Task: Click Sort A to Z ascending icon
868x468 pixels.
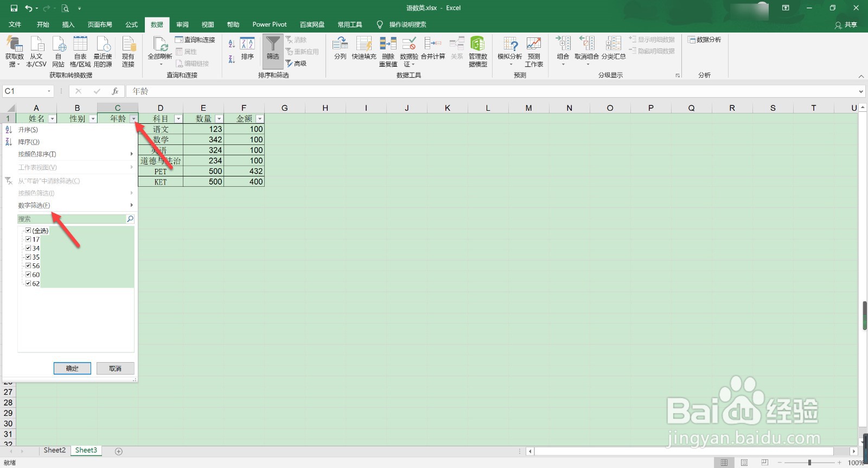Action: (x=232, y=44)
